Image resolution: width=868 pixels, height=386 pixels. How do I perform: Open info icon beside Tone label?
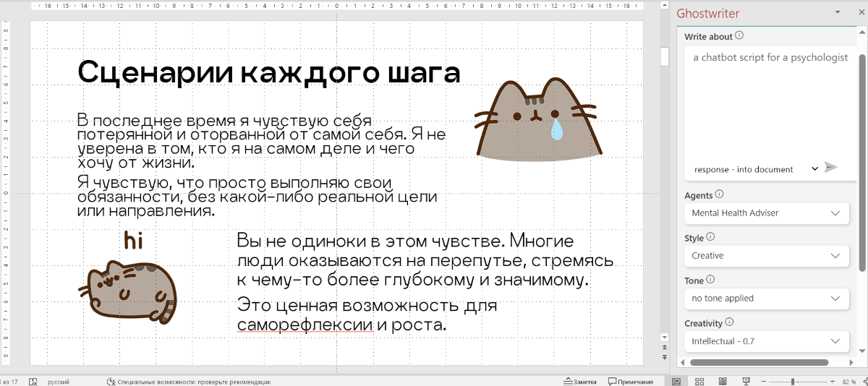(710, 280)
